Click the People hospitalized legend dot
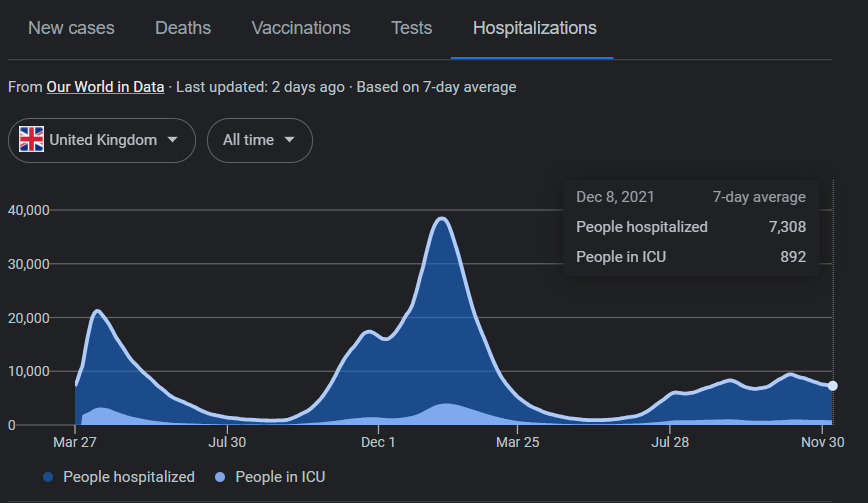868x503 pixels. pos(48,477)
